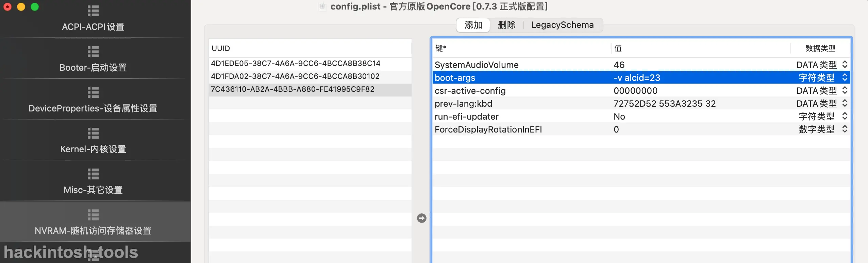Select UUID 4D1EDE05-38C7-4A6A-9CC6-4BCCA8B38C14
The height and width of the screenshot is (263, 868).
[x=310, y=64]
